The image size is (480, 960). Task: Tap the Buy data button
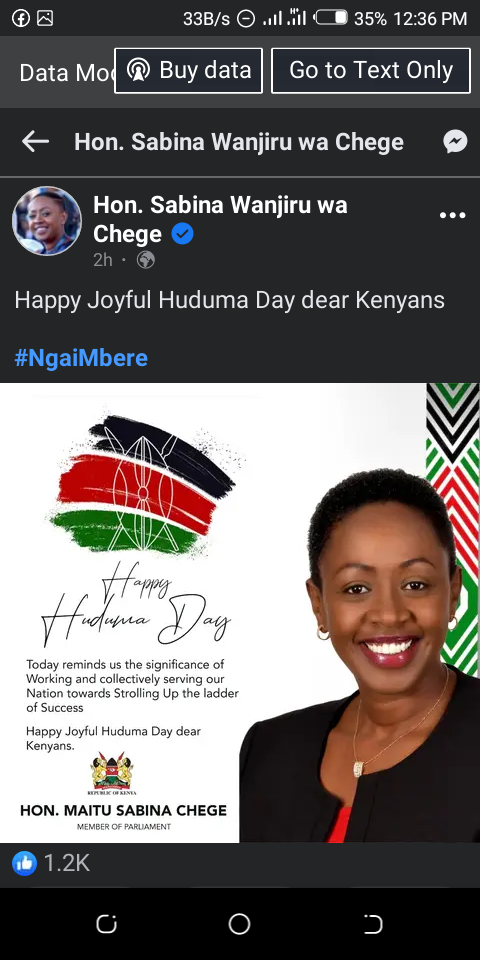pyautogui.click(x=189, y=70)
